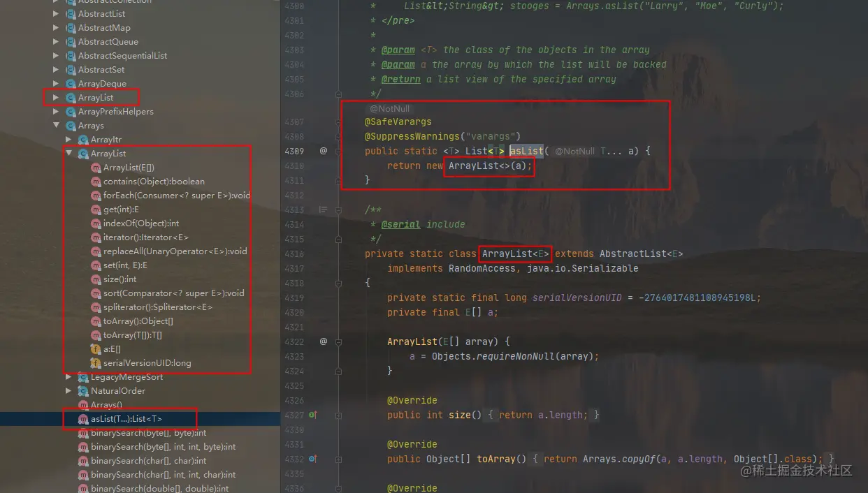Select toArray(T[]):T[] in structure tree
This screenshot has height=493, width=868.
tap(133, 335)
